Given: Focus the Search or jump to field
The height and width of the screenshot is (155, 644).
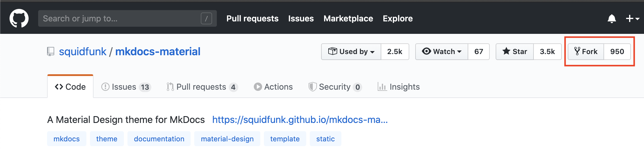Looking at the screenshot, I should 127,18.
